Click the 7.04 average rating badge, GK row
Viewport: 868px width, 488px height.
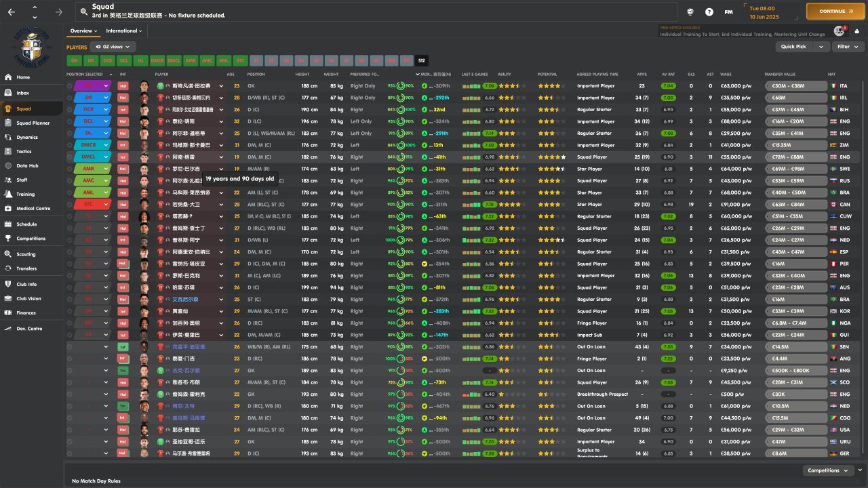669,86
